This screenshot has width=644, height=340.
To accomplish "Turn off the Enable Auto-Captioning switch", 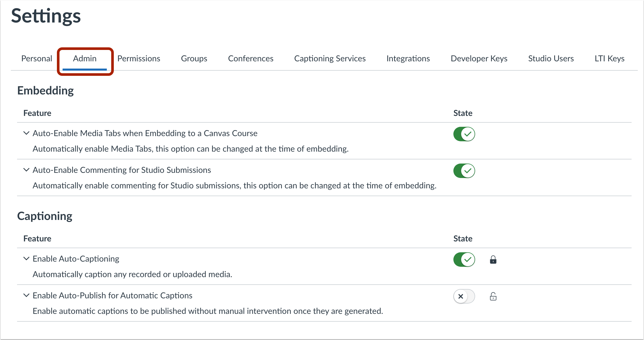I will tap(464, 260).
